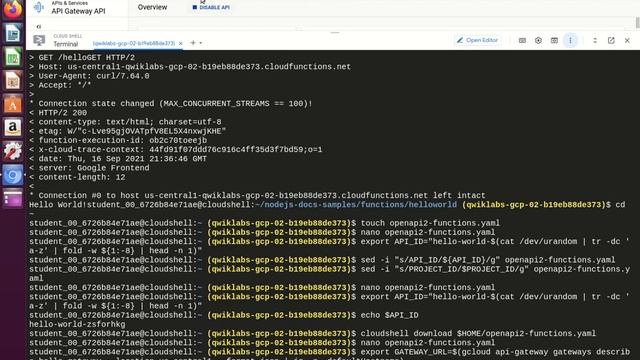Image resolution: width=640 pixels, height=360 pixels.
Task: Click the Open Editor button
Action: pyautogui.click(x=478, y=40)
